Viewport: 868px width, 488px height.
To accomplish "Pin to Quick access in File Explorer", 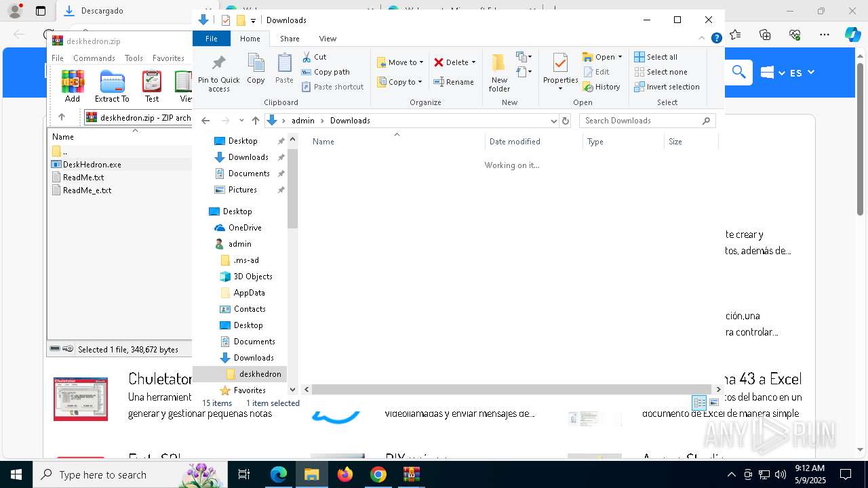I will [x=218, y=73].
